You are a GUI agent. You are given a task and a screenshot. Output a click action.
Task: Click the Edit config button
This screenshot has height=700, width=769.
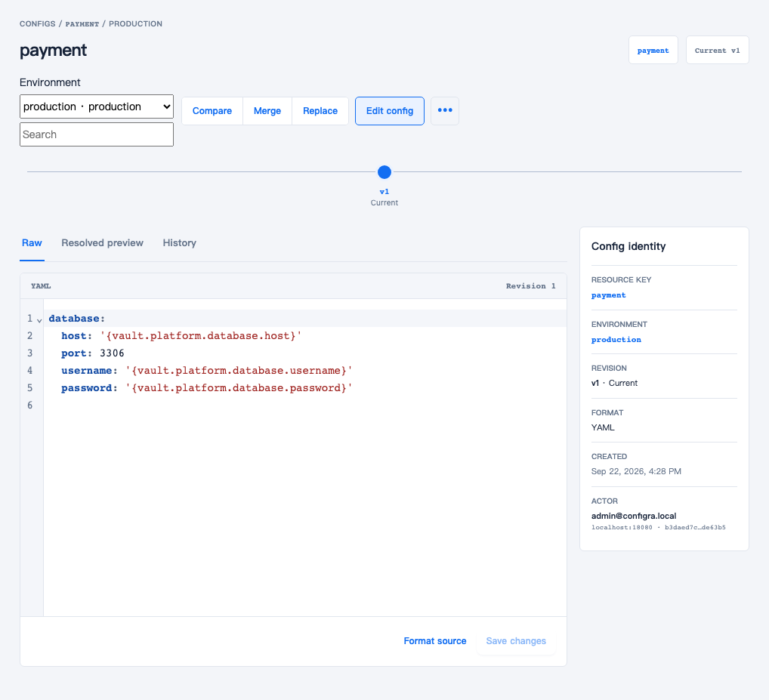point(389,111)
